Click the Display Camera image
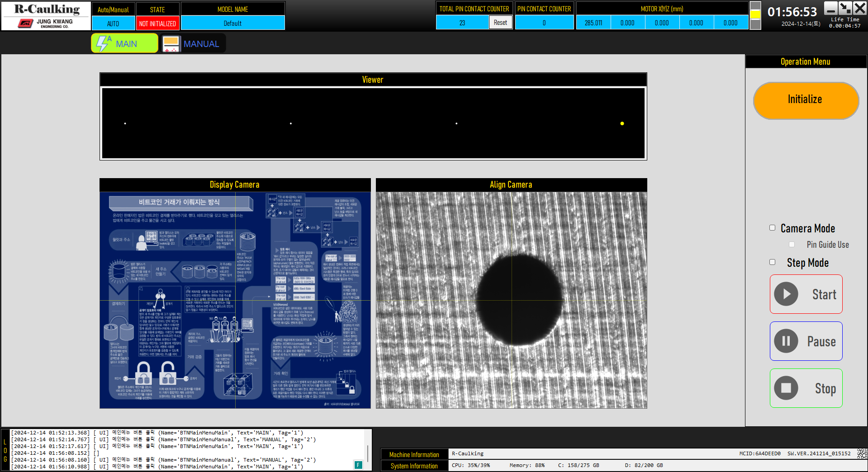 tap(235, 300)
